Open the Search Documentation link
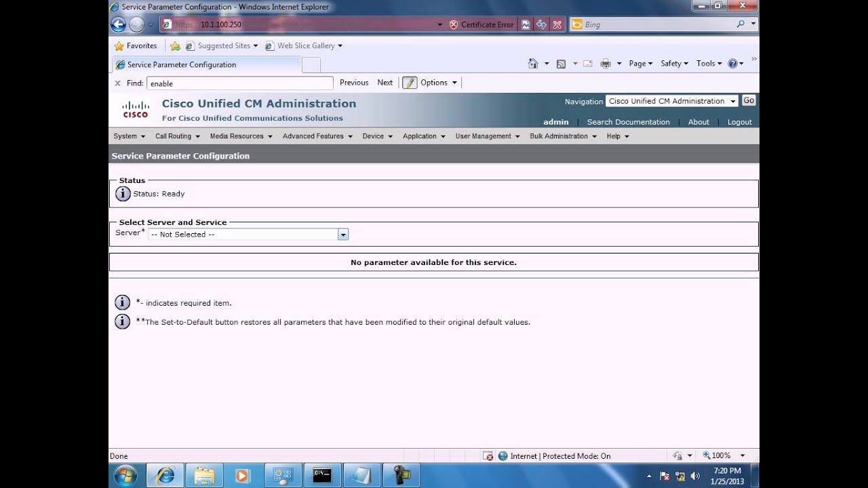 (x=628, y=122)
